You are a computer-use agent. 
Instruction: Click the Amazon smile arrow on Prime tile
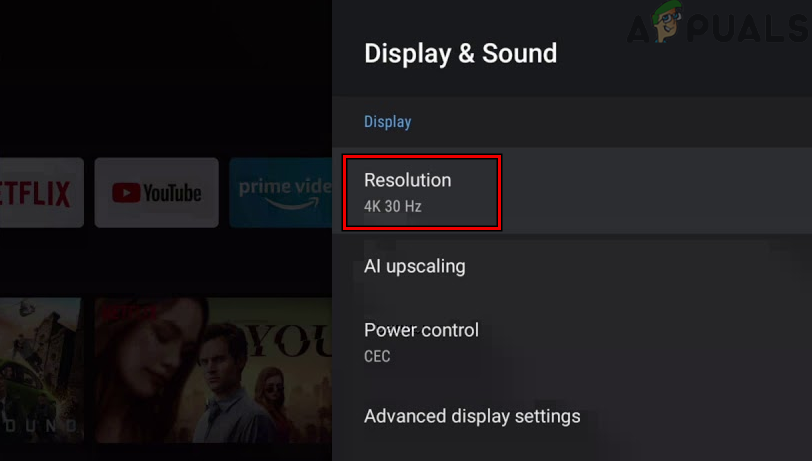click(300, 206)
